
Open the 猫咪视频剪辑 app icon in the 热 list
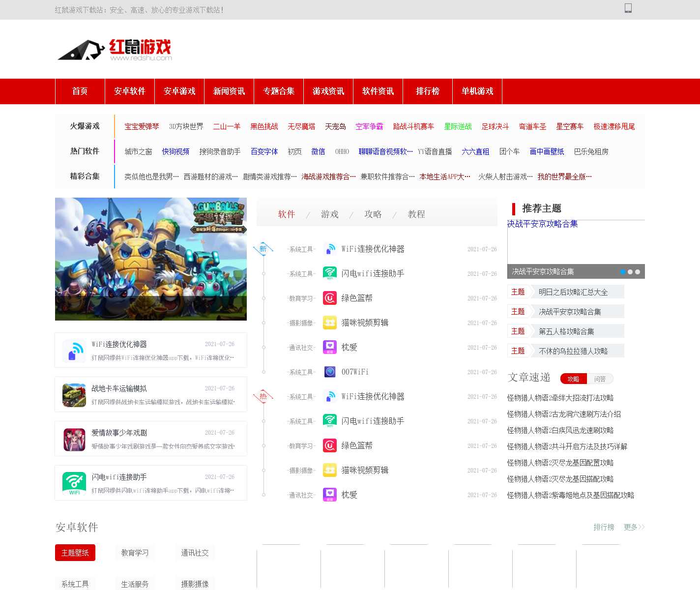(330, 471)
